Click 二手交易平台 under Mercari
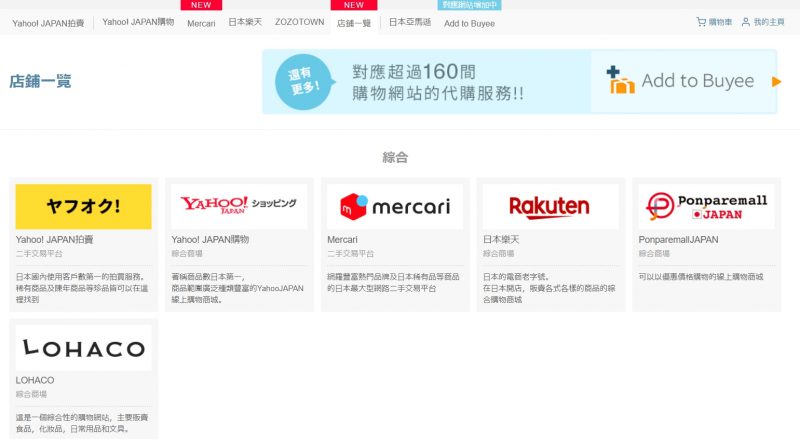 (x=351, y=253)
